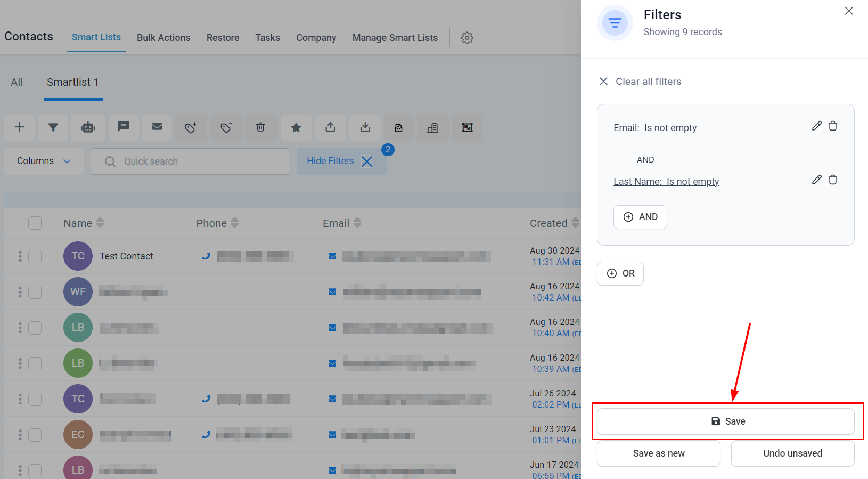Click phone icon in Test Contact row

(x=206, y=256)
